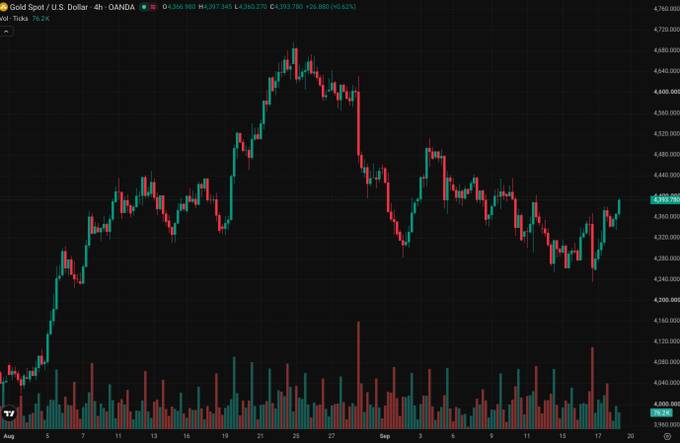Click the 4,320.000 price axis label
This screenshot has height=443, width=680.
pyautogui.click(x=666, y=238)
